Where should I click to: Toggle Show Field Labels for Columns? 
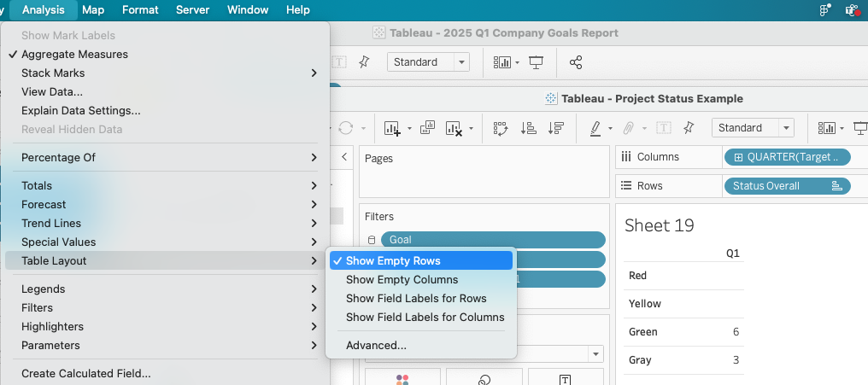421,318
